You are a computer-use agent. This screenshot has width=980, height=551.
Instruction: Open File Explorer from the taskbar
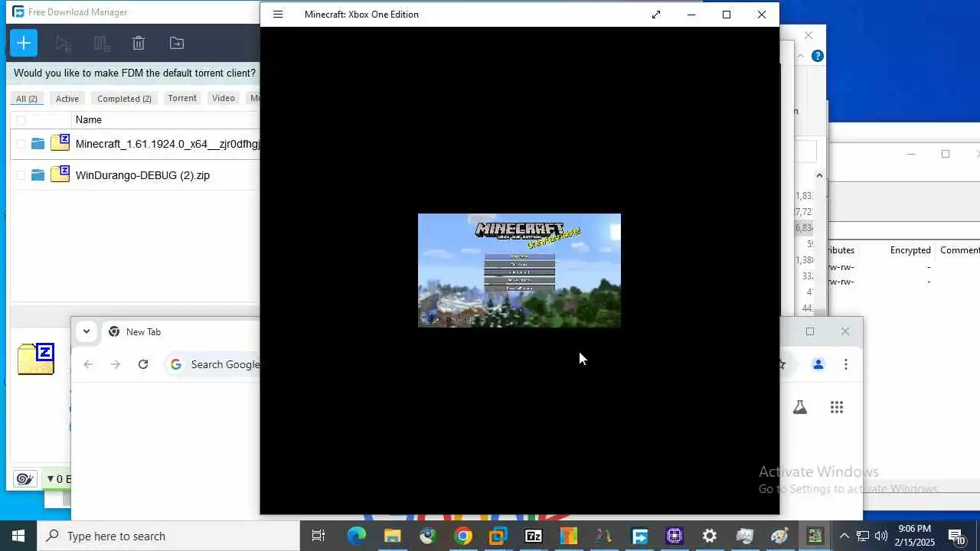click(392, 536)
